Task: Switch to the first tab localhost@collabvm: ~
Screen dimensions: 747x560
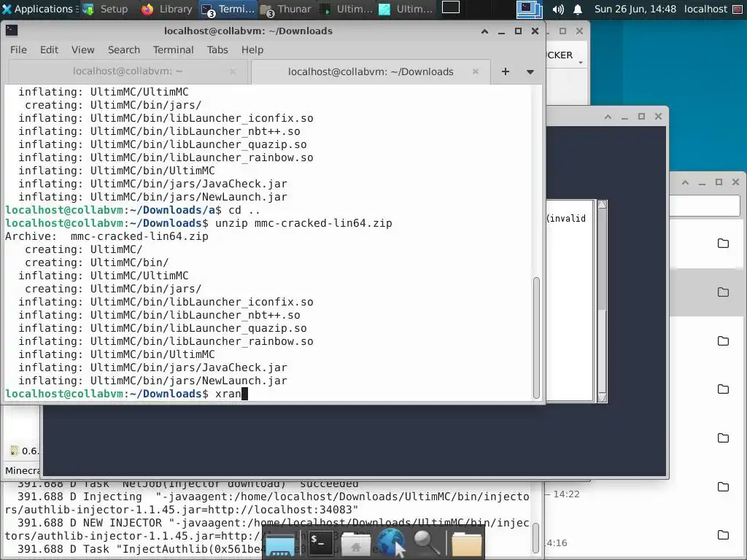Action: click(x=127, y=71)
